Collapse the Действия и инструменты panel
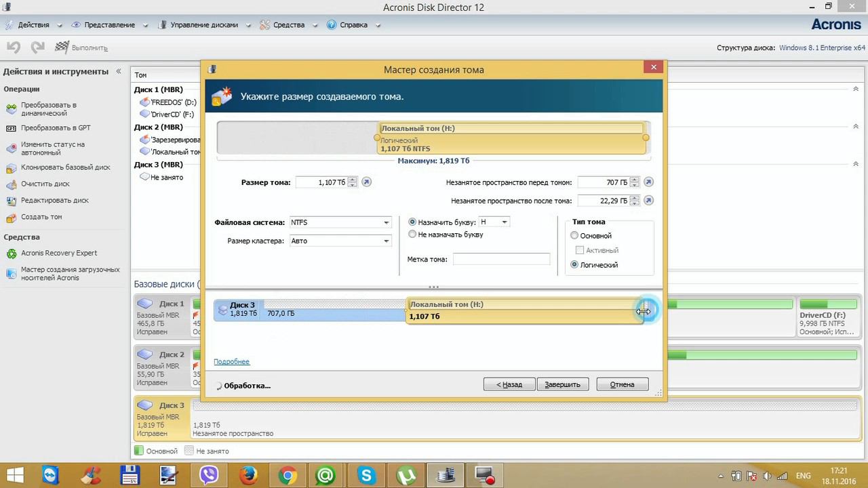868x488 pixels. coord(119,71)
